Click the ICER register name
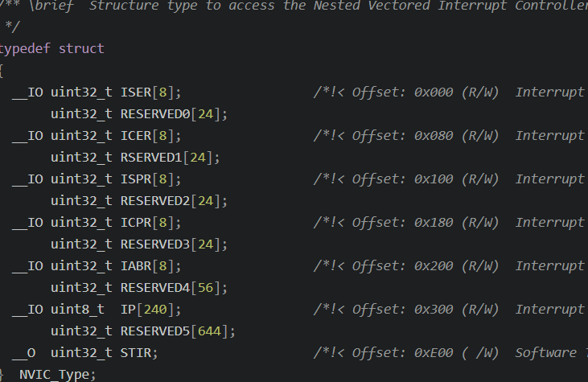The width and height of the screenshot is (588, 382). (136, 136)
